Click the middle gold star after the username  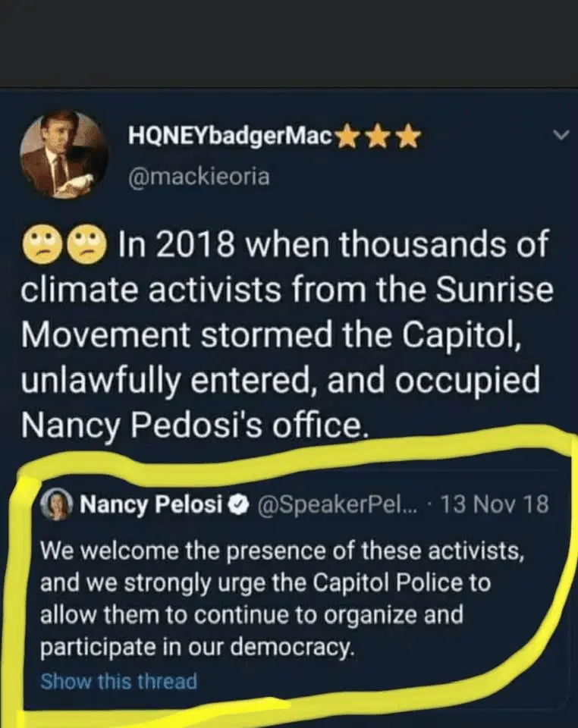378,137
